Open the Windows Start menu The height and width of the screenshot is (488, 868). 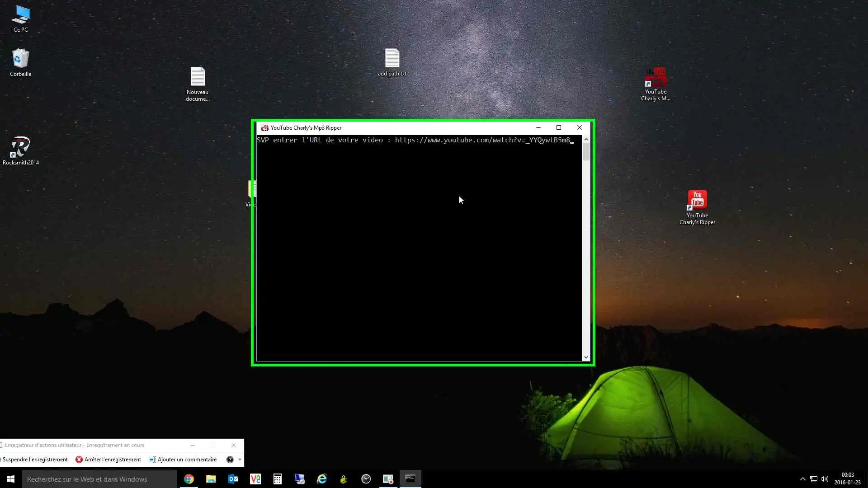(x=11, y=479)
